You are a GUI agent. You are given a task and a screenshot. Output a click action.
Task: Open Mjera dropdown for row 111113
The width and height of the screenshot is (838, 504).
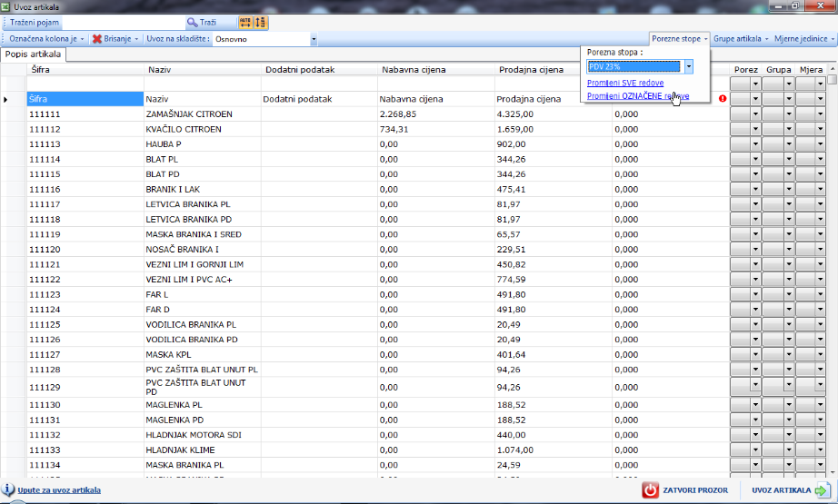(x=820, y=144)
